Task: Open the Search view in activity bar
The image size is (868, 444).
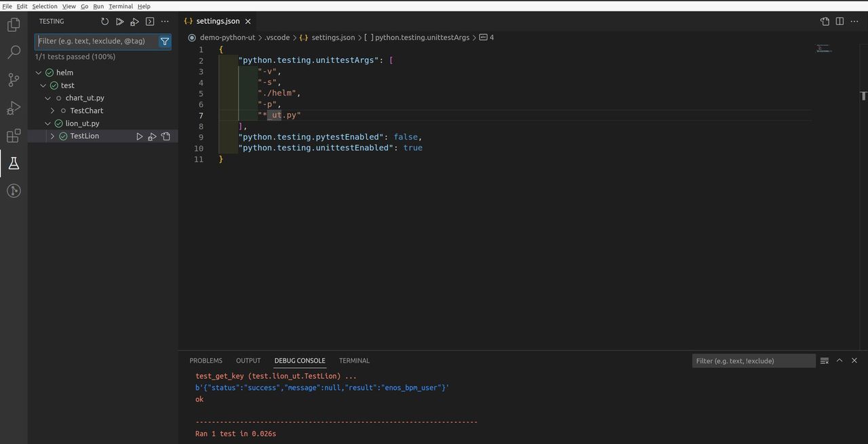Action: [x=14, y=52]
